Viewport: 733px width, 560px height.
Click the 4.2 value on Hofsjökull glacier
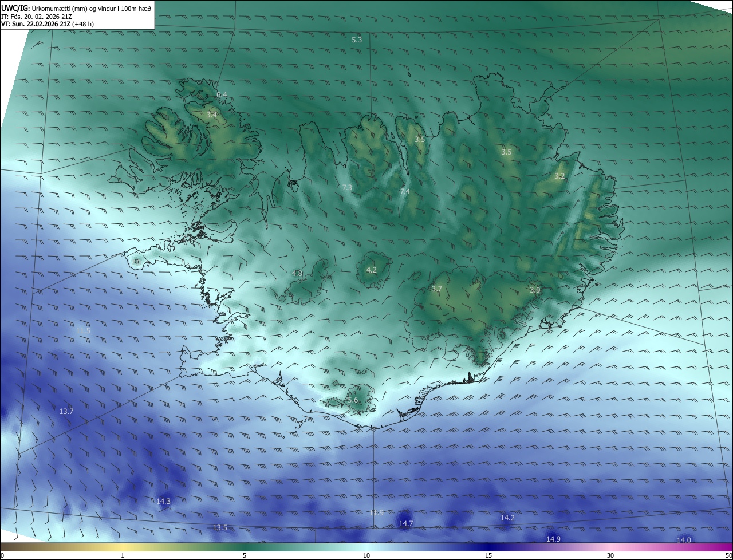(371, 270)
